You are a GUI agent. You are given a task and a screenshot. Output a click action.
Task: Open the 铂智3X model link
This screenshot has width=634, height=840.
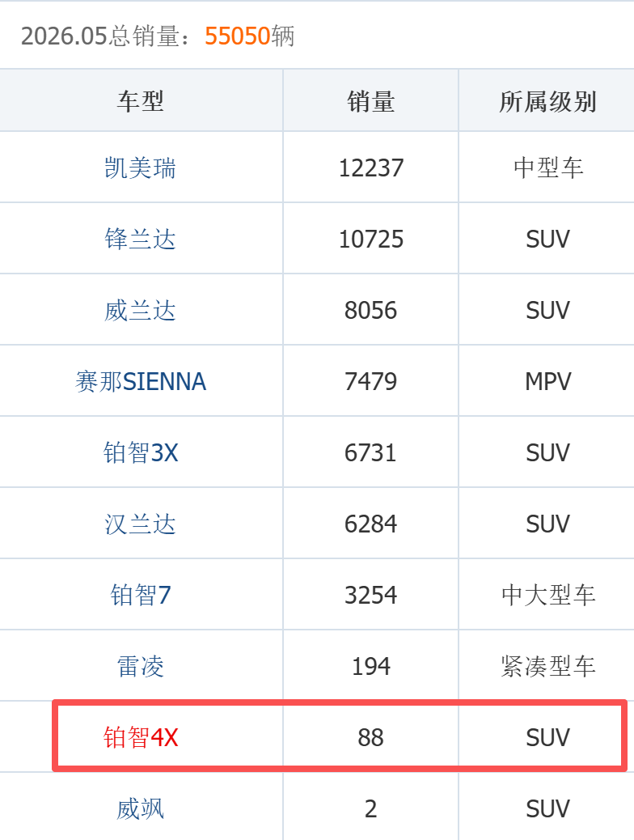pos(140,452)
